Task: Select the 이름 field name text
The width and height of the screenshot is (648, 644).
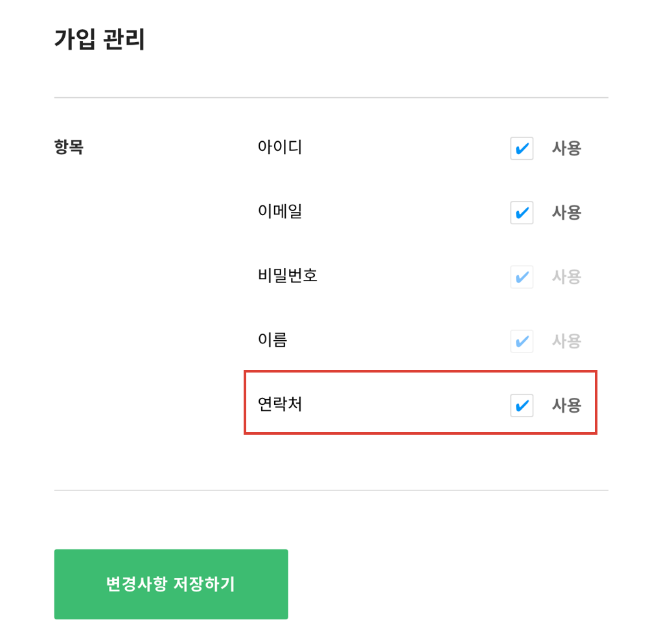Action: pos(272,340)
